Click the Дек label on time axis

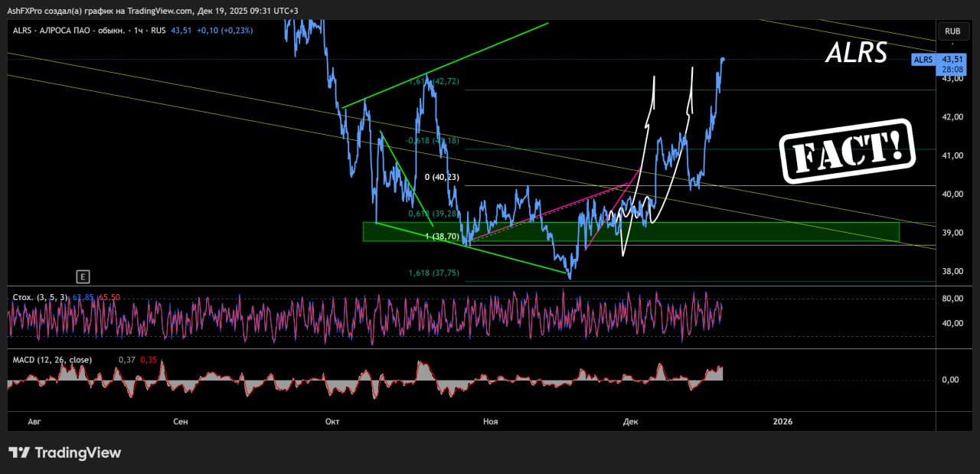pos(630,421)
